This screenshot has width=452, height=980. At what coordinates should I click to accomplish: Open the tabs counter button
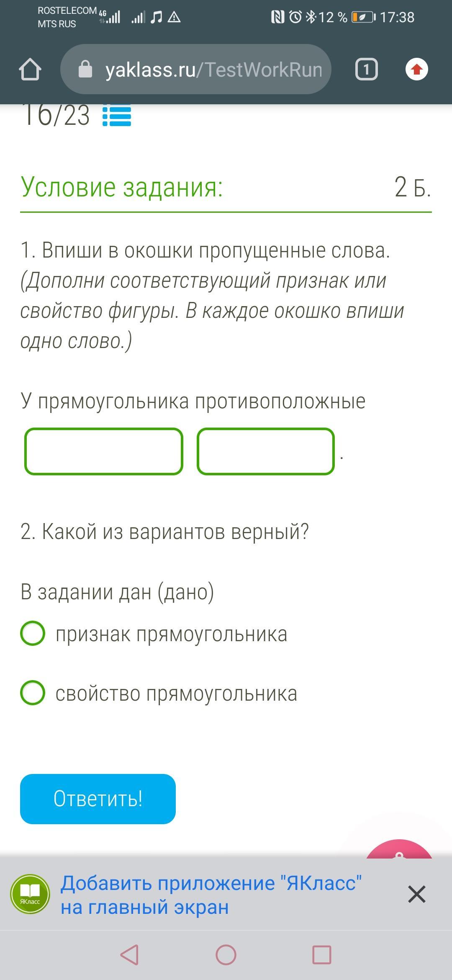(366, 69)
